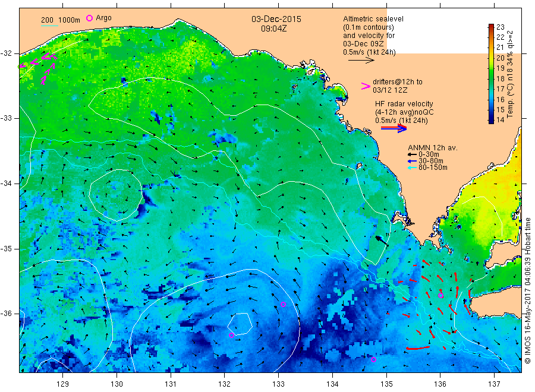Click the "80-150m" depth label
The image size is (535, 392).
click(433, 167)
